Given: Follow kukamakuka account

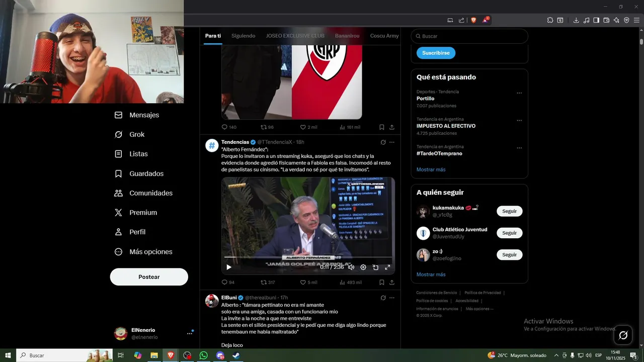Looking at the screenshot, I should point(509,211).
